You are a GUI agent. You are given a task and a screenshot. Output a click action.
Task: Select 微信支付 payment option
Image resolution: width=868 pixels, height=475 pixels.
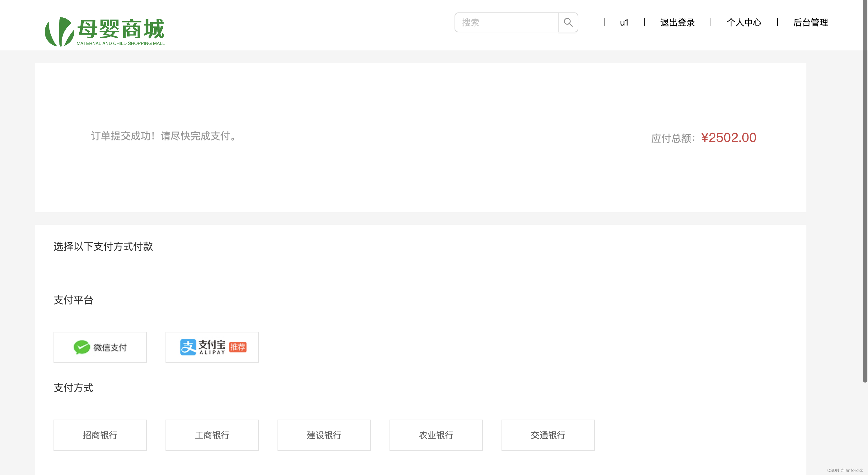100,347
